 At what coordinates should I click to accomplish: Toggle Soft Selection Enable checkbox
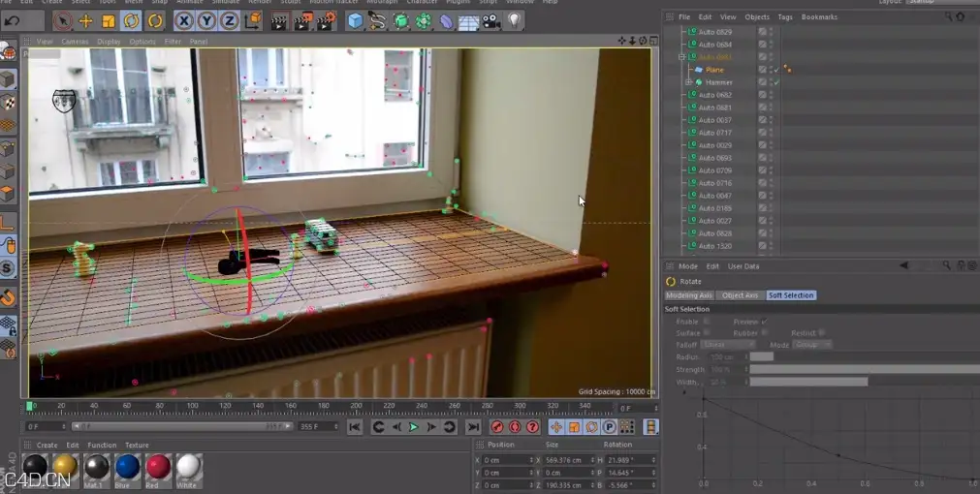(707, 322)
